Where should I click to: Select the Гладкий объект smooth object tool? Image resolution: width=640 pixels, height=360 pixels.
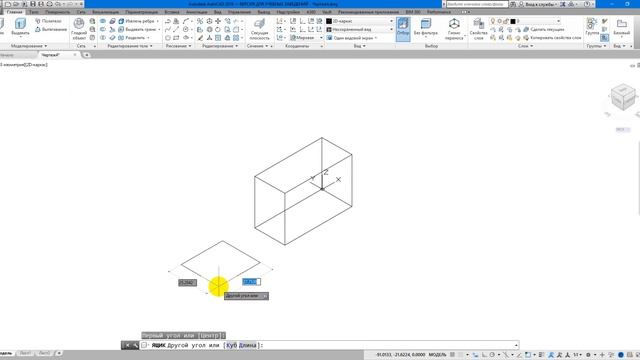(x=79, y=29)
